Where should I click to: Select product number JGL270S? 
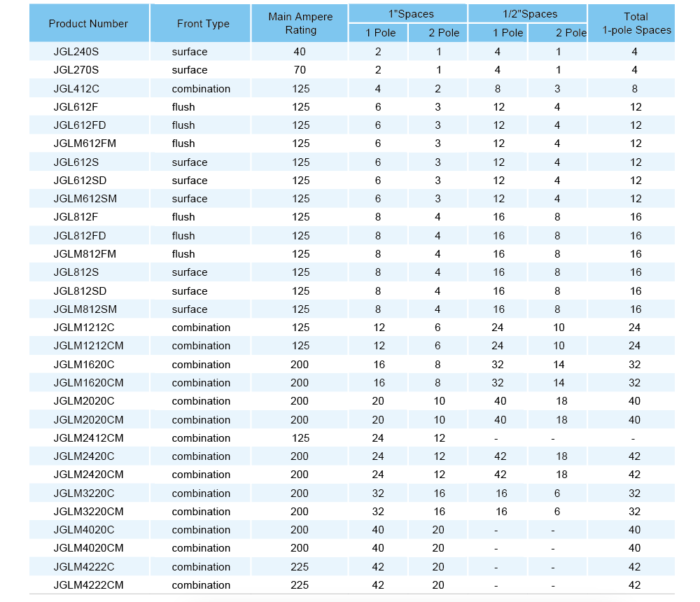click(76, 70)
